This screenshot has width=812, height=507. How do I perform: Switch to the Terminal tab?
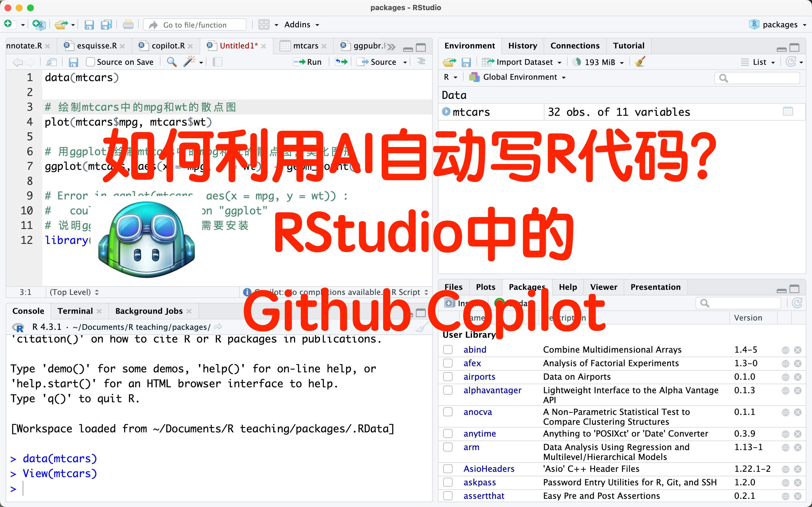75,311
